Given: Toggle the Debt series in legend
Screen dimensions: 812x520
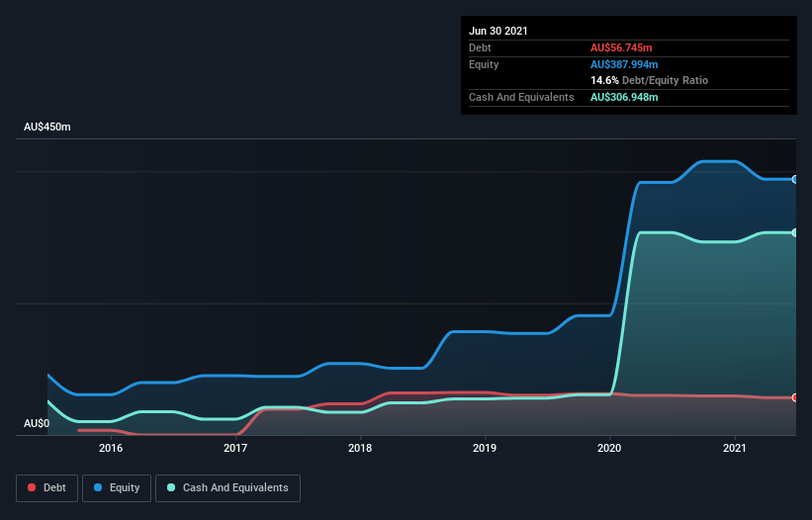Looking at the screenshot, I should pyautogui.click(x=46, y=488).
